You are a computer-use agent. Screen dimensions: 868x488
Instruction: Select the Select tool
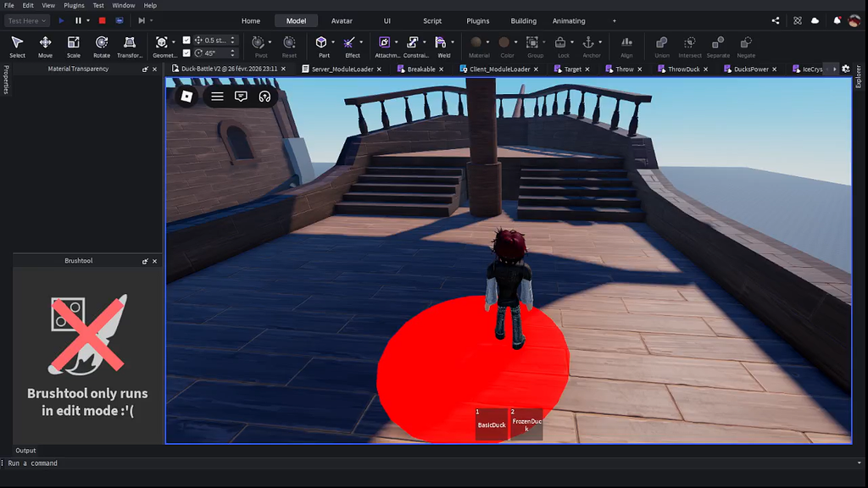click(x=17, y=47)
